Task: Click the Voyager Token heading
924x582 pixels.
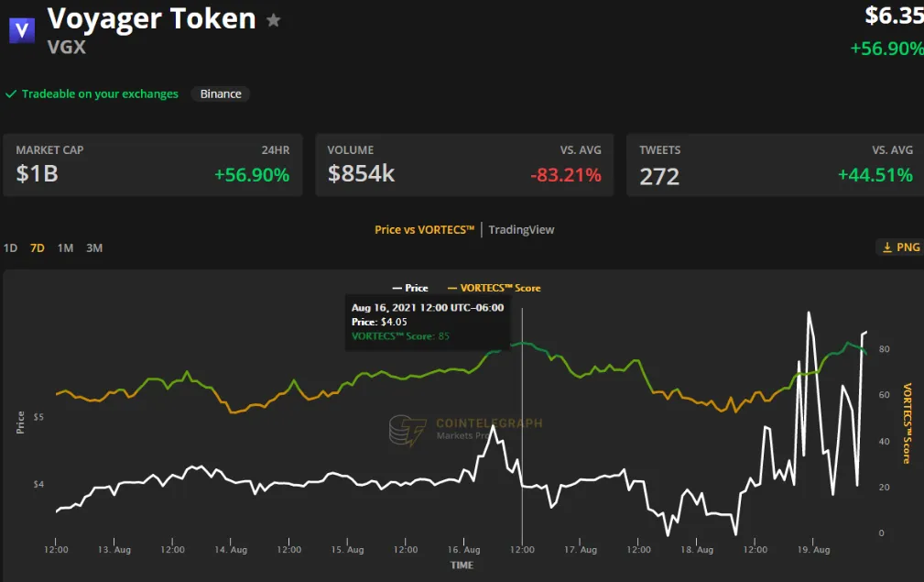Action: tap(151, 19)
